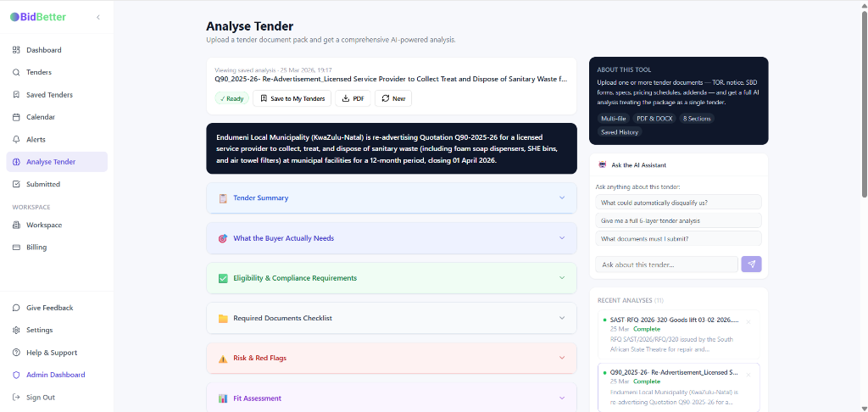Click Save to My Tenders button
This screenshot has height=412, width=868.
292,98
